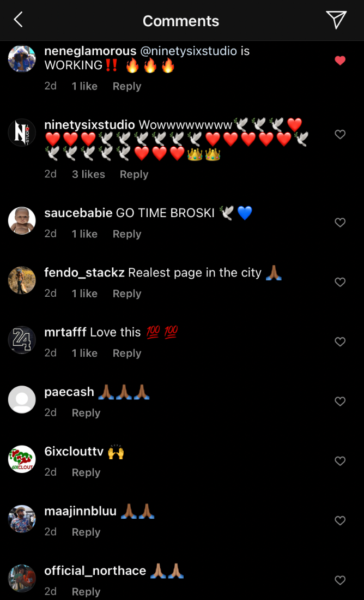Image resolution: width=364 pixels, height=600 pixels.
Task: Open the ninetysixstudio avatar logo
Action: (x=22, y=133)
